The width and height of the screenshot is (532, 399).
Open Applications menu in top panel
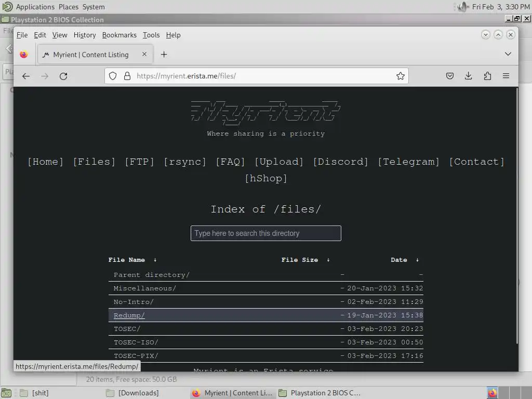35,7
